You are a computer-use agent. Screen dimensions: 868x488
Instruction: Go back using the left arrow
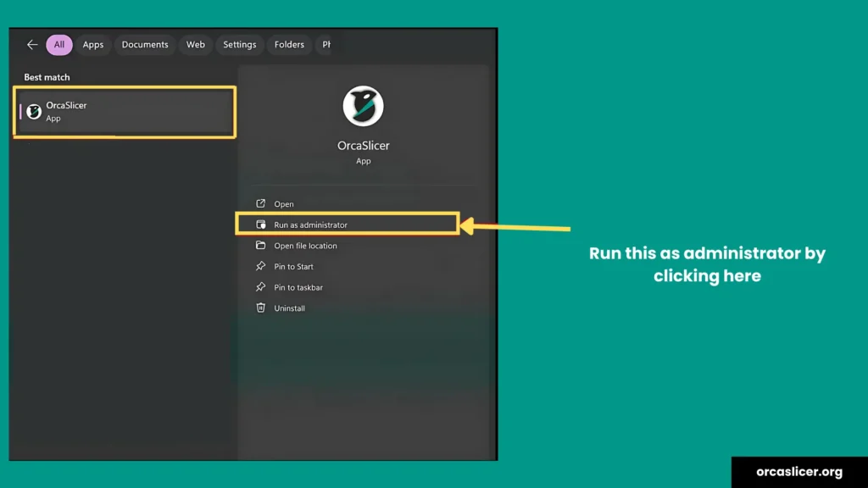pos(32,45)
